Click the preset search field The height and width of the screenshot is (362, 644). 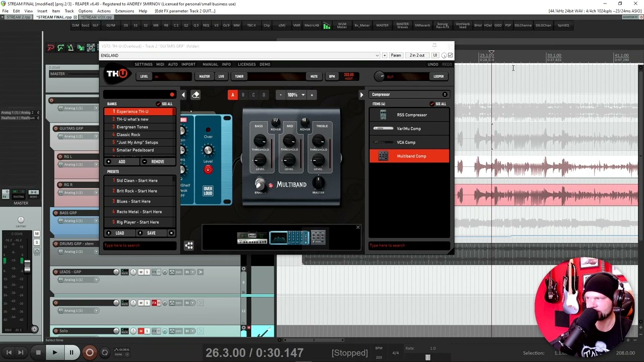click(x=139, y=245)
